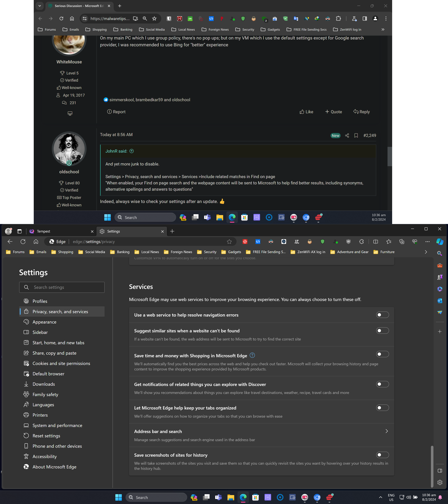Open Edge Settings and more ellipsis menu

coord(427,242)
